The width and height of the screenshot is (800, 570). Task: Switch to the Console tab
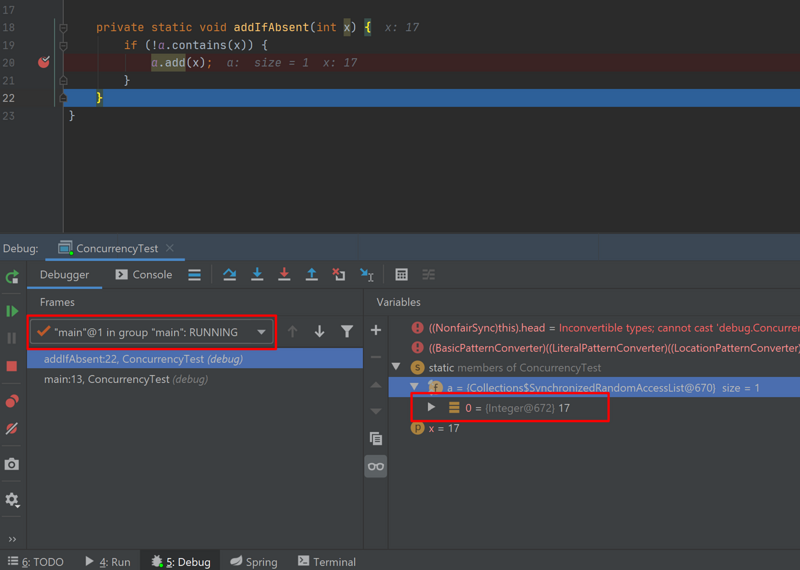(x=144, y=275)
